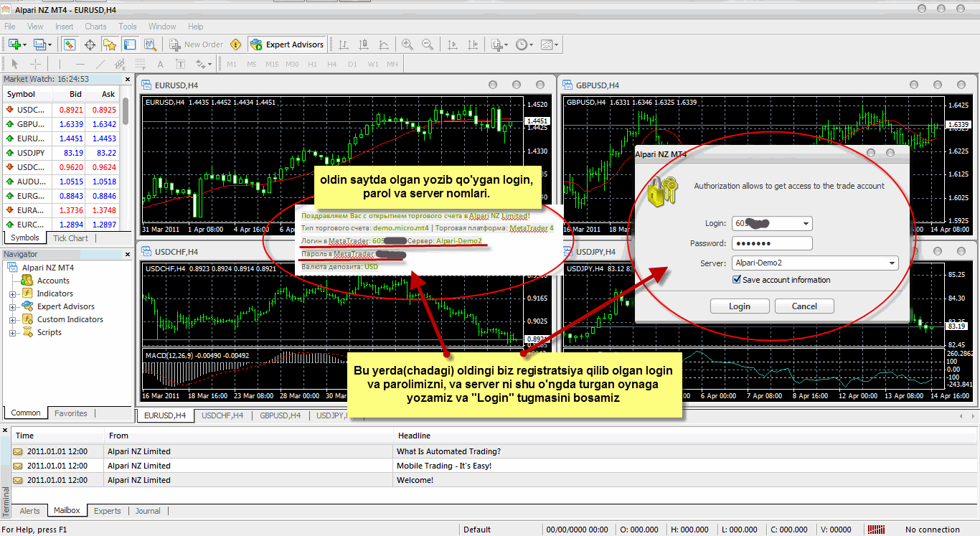Click the Login button in dialog
Viewport: 980px width, 536px height.
click(740, 306)
